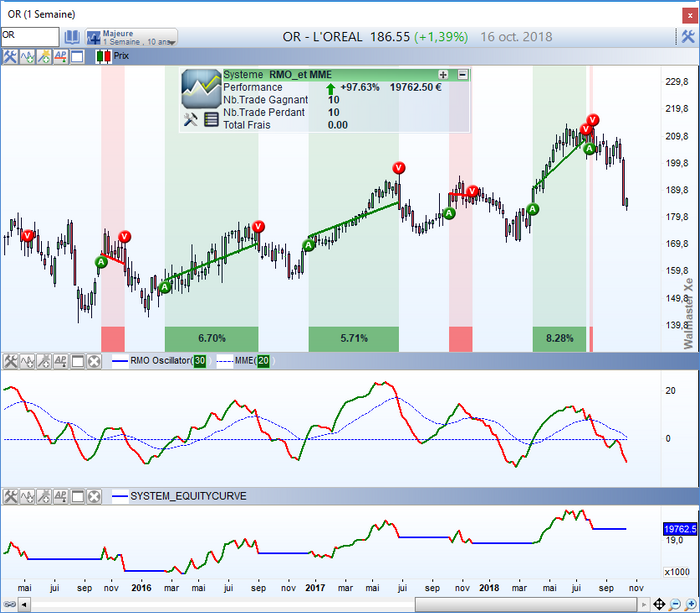The width and height of the screenshot is (700, 613).
Task: Click the horizontal scrollbar thumb
Action: tap(525, 605)
